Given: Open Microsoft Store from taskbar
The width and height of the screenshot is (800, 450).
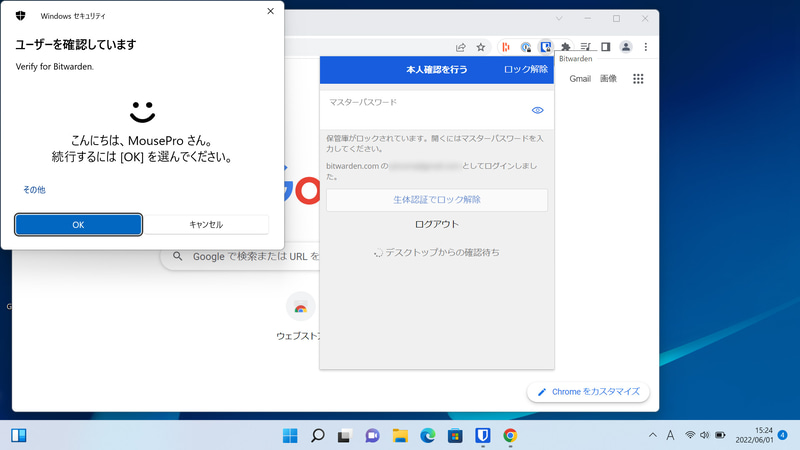Looking at the screenshot, I should (455, 436).
